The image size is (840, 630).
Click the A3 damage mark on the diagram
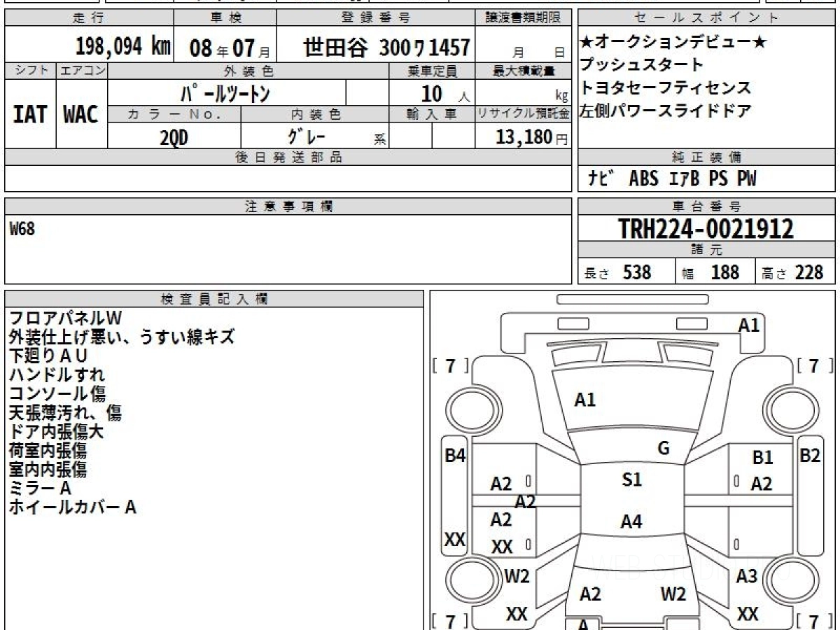click(x=747, y=577)
